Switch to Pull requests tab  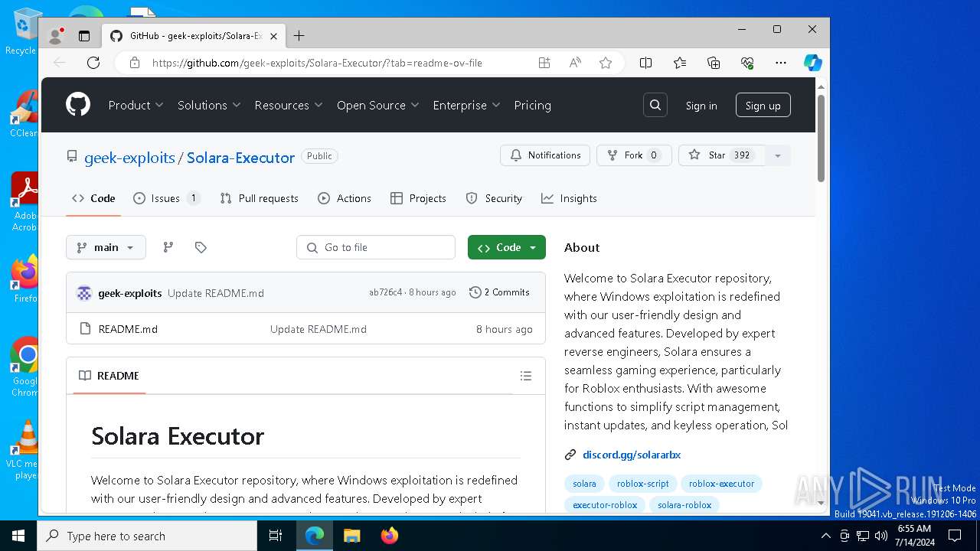pos(259,198)
